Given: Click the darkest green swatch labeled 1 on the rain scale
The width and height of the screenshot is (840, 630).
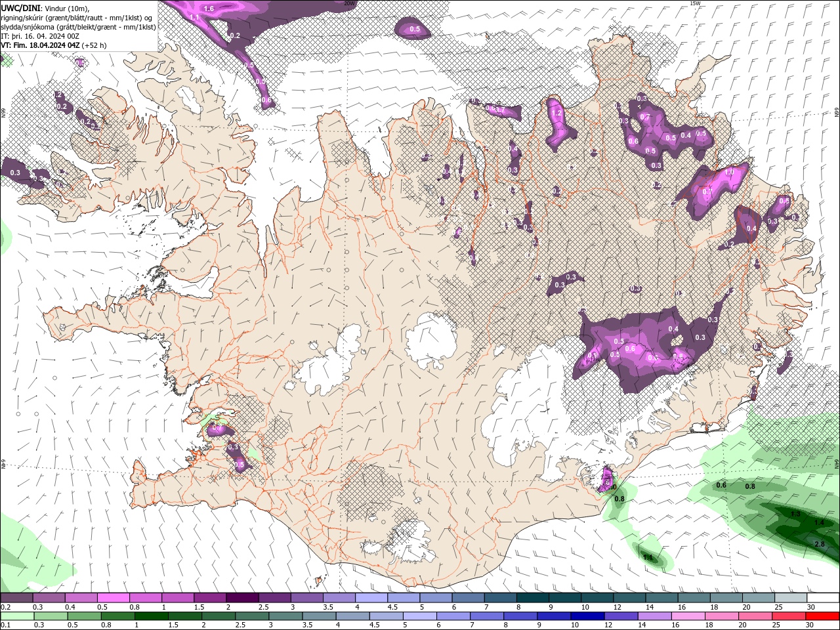Looking at the screenshot, I should [151, 616].
